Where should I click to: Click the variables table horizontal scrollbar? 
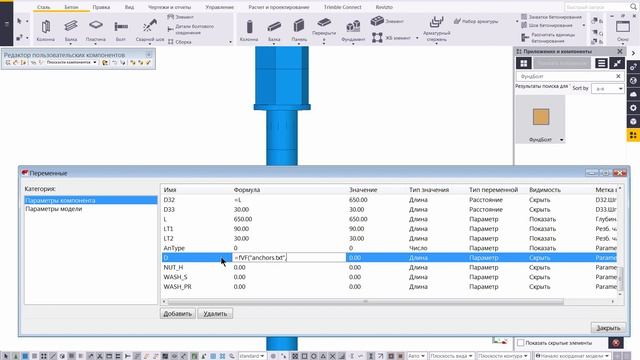click(x=365, y=302)
